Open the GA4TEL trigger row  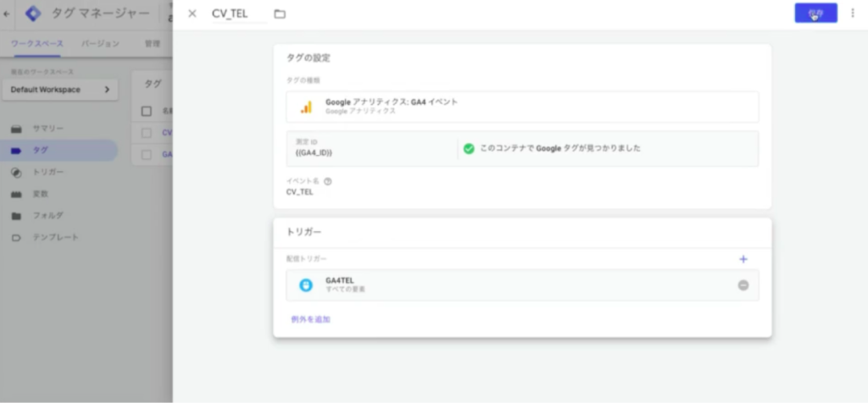pyautogui.click(x=522, y=285)
